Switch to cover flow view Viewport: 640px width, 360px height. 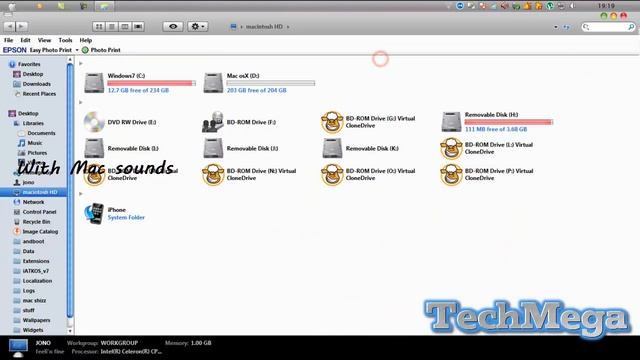[138, 27]
